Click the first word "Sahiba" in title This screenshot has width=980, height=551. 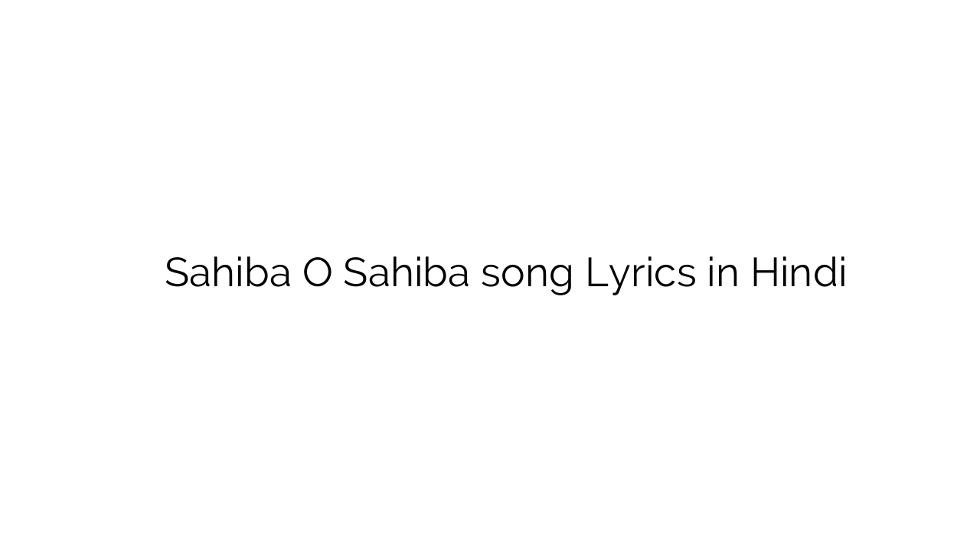[x=227, y=273]
